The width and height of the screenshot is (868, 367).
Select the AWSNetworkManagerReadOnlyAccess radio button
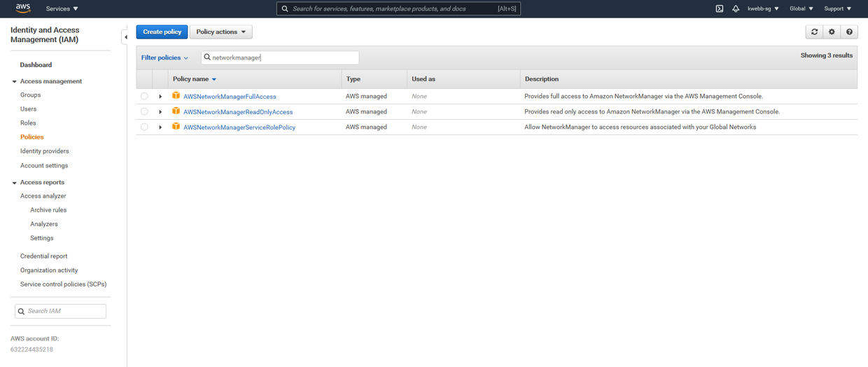click(144, 111)
